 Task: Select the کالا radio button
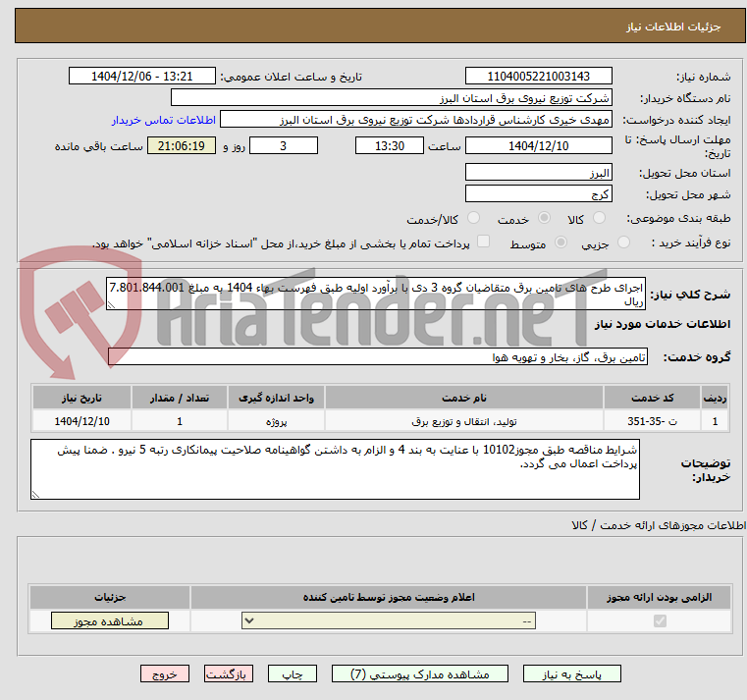click(599, 218)
